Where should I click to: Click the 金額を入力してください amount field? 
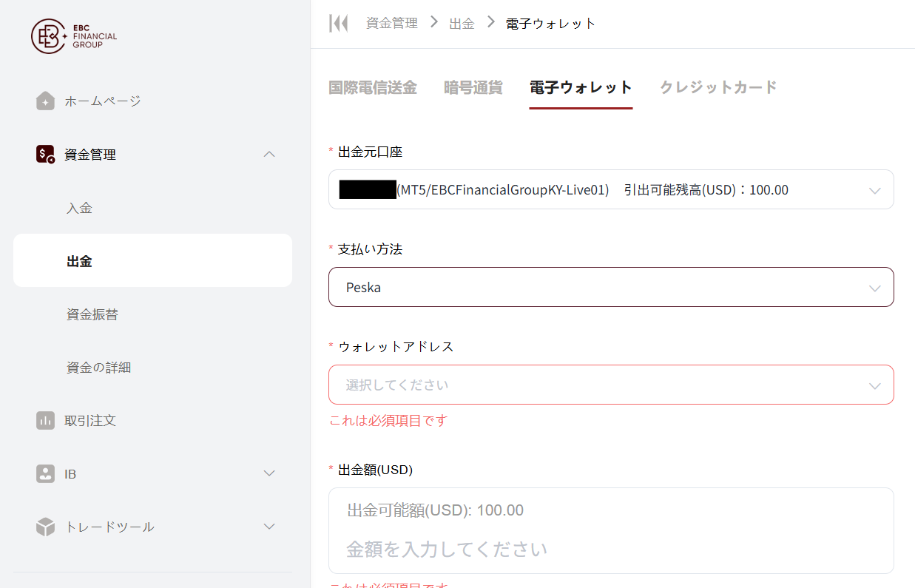tap(611, 550)
